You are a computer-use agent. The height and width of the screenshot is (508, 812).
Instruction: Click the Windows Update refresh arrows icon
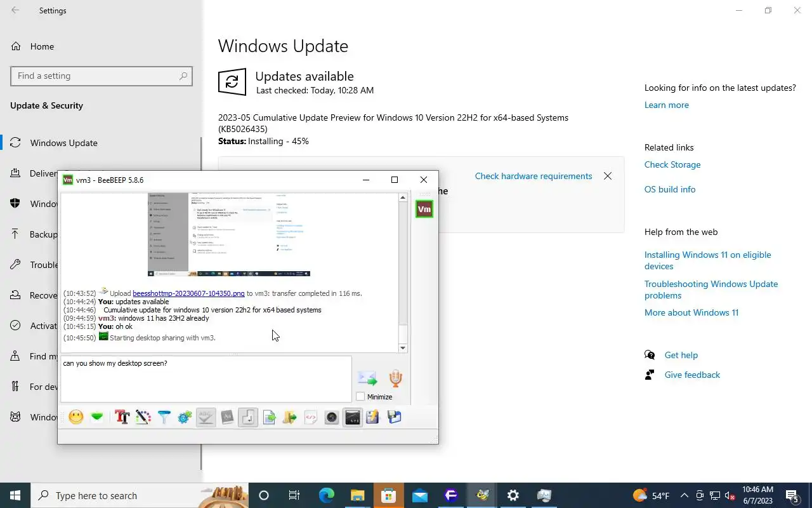232,83
